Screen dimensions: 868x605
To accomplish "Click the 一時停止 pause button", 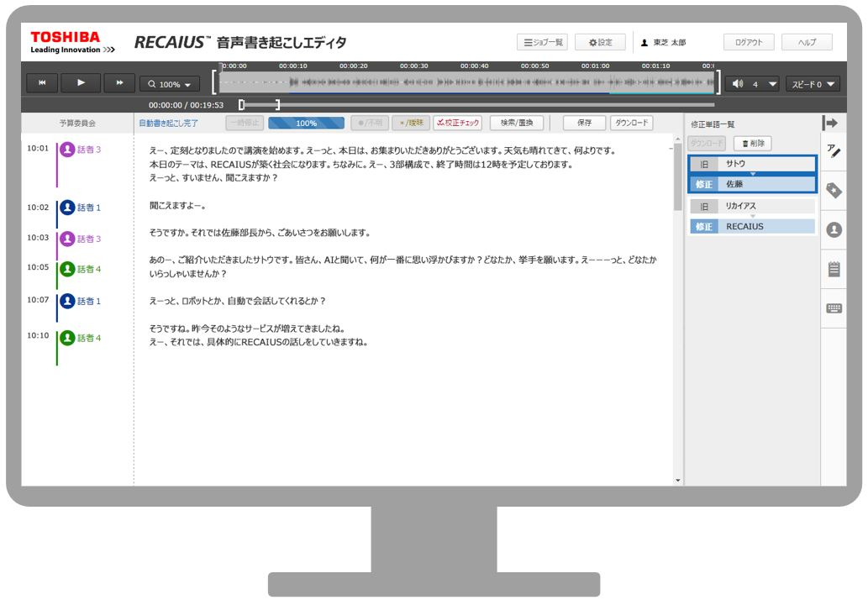I will [245, 123].
